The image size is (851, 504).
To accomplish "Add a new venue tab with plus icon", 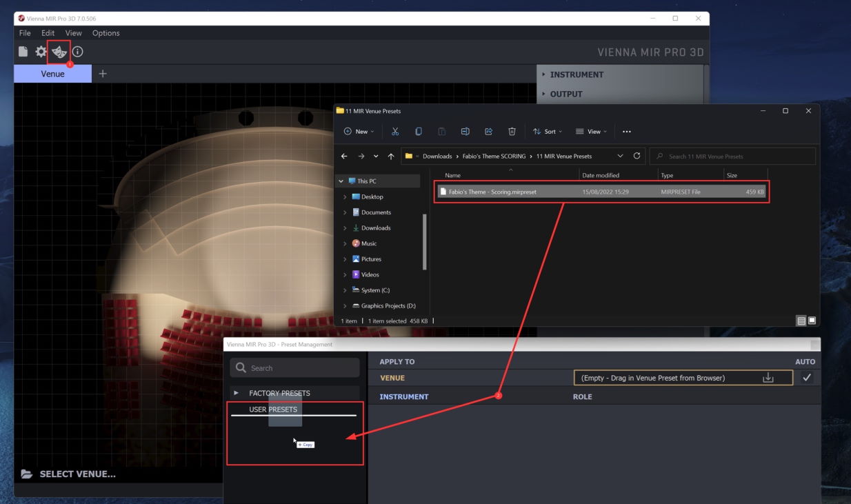I will click(x=103, y=74).
